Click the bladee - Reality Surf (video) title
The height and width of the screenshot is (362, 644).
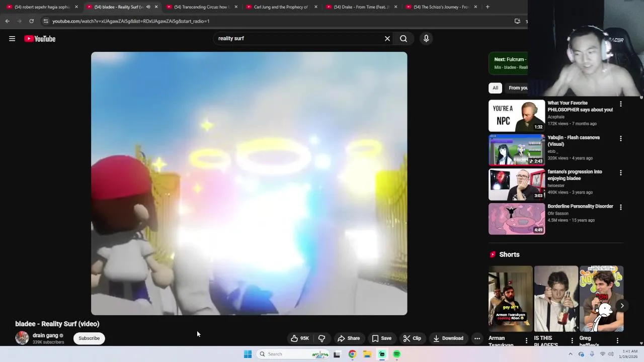pos(57,324)
